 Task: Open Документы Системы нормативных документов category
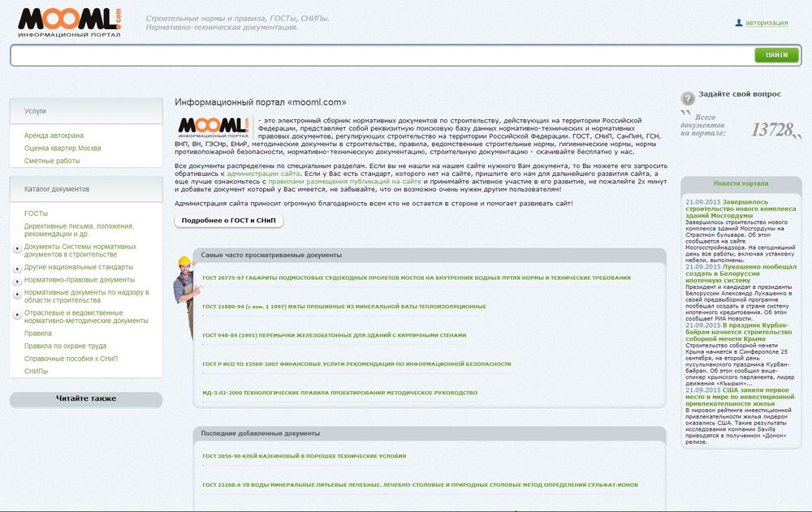pos(80,251)
